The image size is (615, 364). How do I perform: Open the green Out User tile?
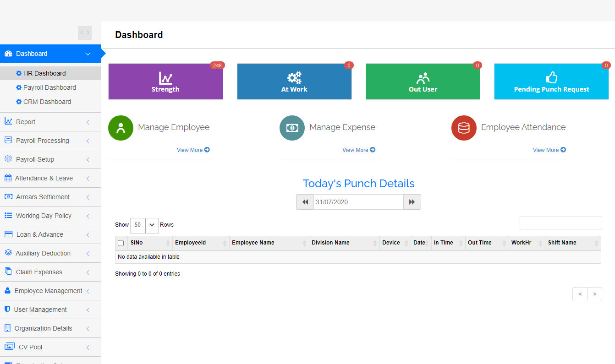click(423, 81)
